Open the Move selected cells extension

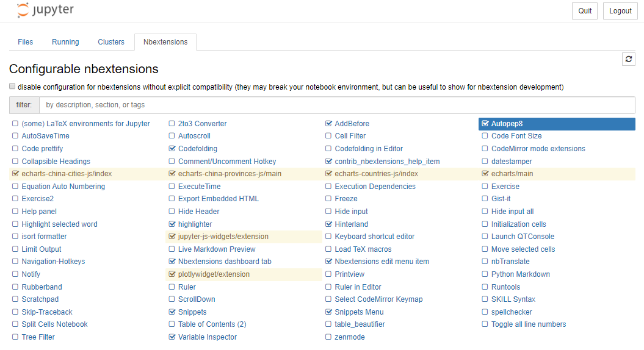click(523, 249)
